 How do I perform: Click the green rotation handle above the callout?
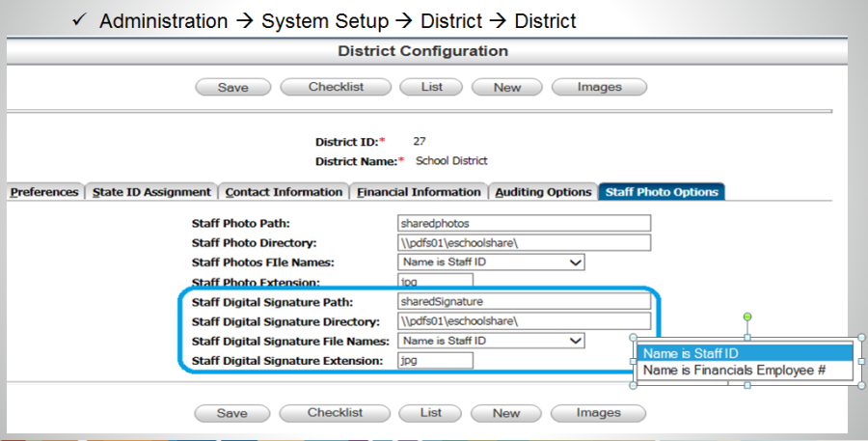pyautogui.click(x=746, y=317)
